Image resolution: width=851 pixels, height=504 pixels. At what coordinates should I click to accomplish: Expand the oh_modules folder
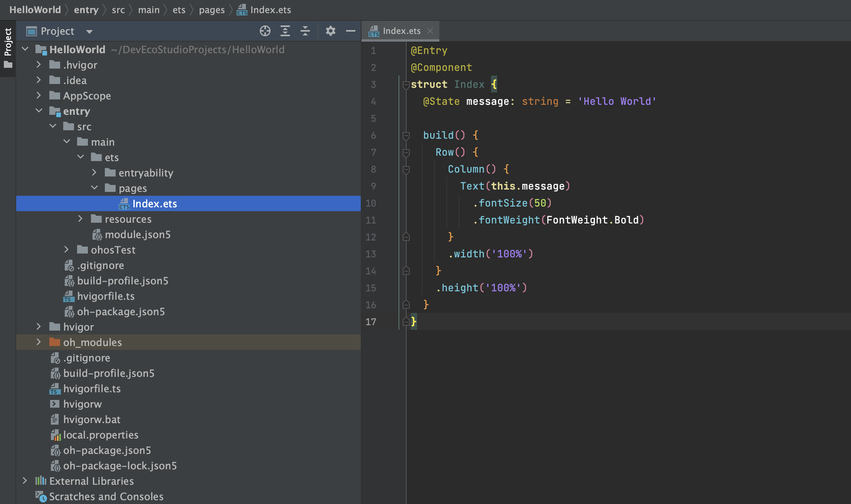(39, 342)
